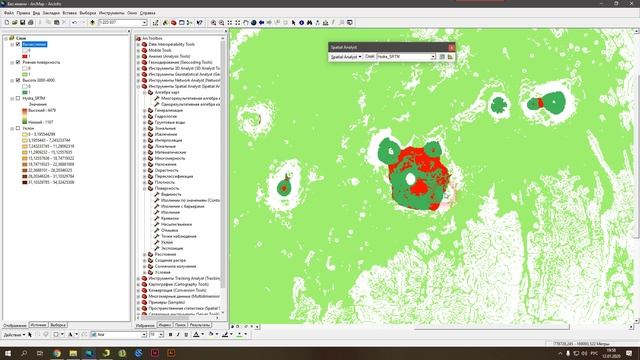Open the Действия drawing menu
This screenshot has height=360, width=640.
[x=14, y=335]
